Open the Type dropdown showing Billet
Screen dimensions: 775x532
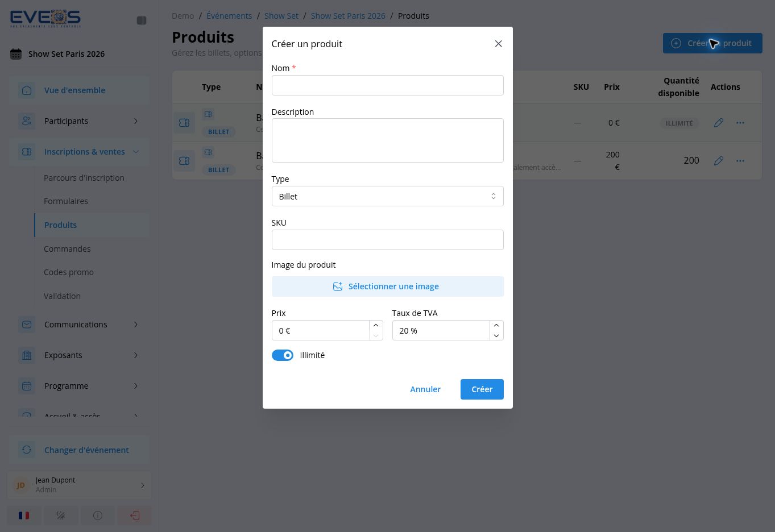point(388,196)
